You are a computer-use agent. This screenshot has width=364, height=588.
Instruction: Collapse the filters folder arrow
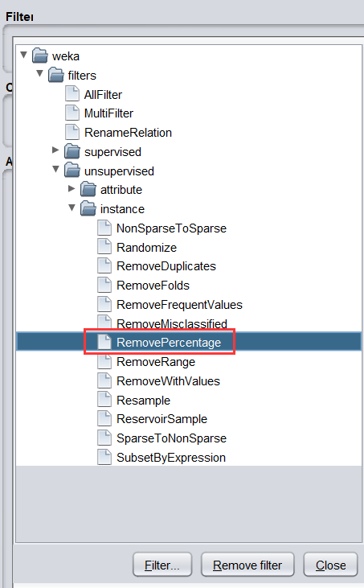[39, 73]
